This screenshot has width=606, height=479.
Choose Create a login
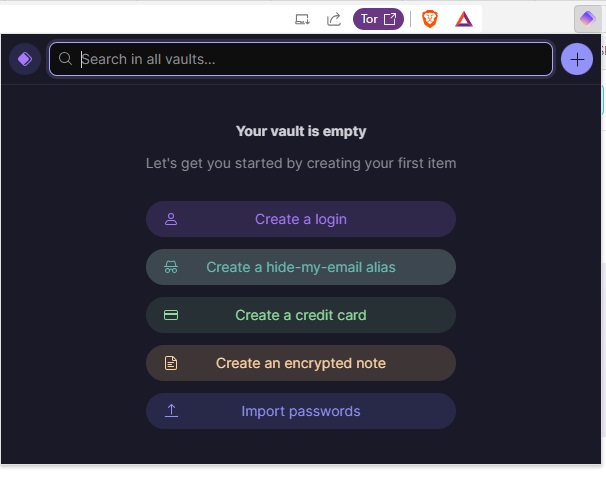click(x=301, y=219)
